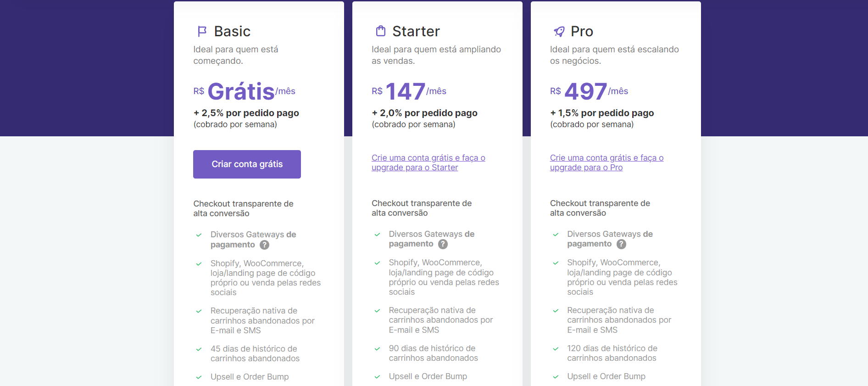
Task: Click the Pro plan description text
Action: pos(614,54)
